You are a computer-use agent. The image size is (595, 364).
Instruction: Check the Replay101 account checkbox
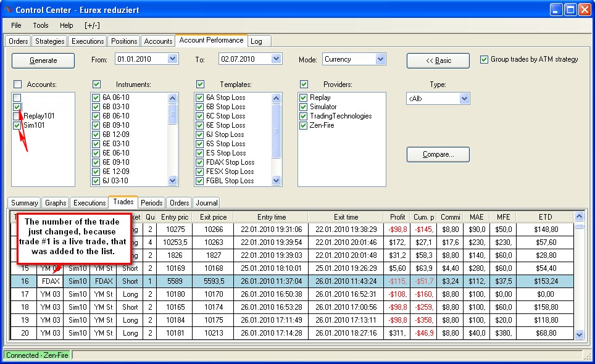coord(17,116)
